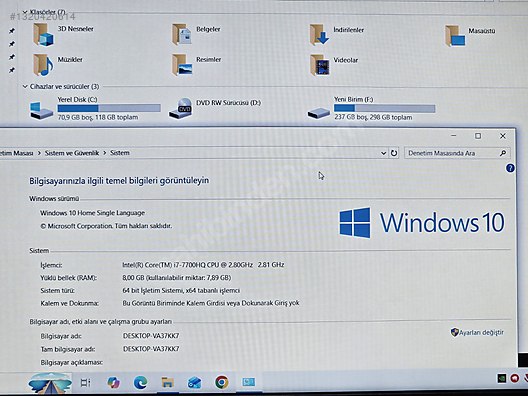528x396 pixels.
Task: Select the Windows 10 Home Single Language text
Action: pos(92,213)
